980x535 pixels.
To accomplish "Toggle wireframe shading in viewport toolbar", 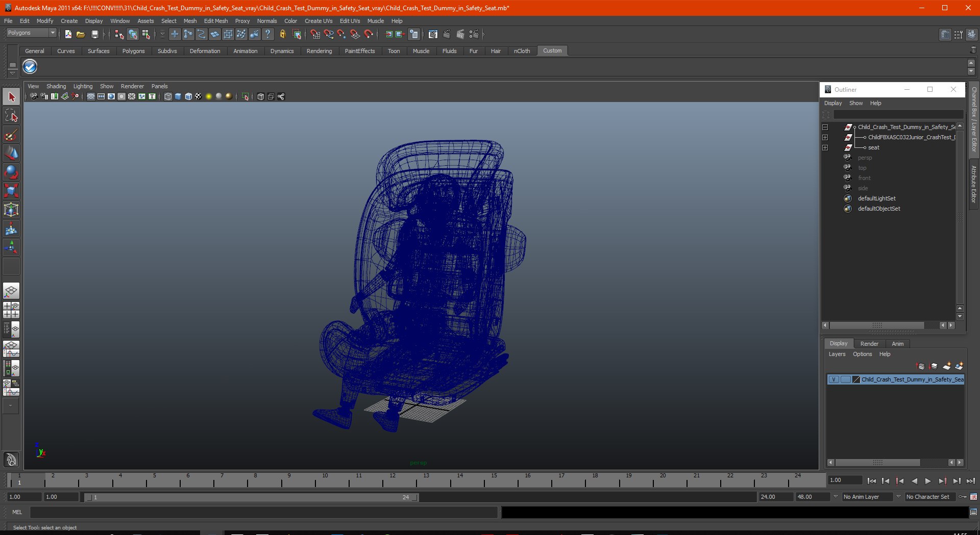I will 168,96.
